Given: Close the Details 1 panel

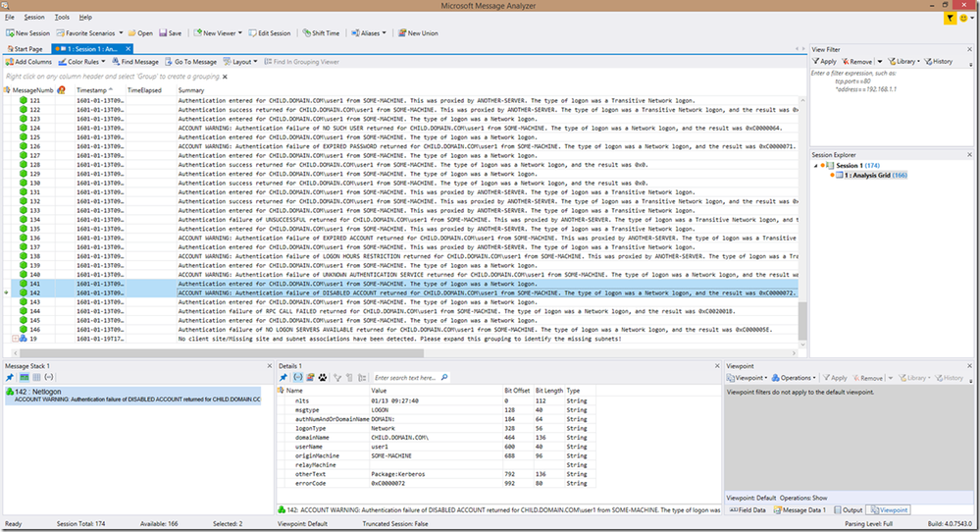Looking at the screenshot, I should click(x=717, y=366).
